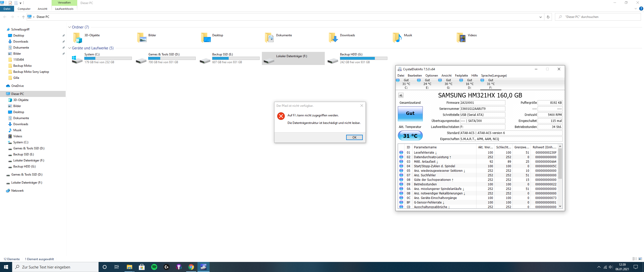Open the address bar history dropdown

(x=540, y=17)
